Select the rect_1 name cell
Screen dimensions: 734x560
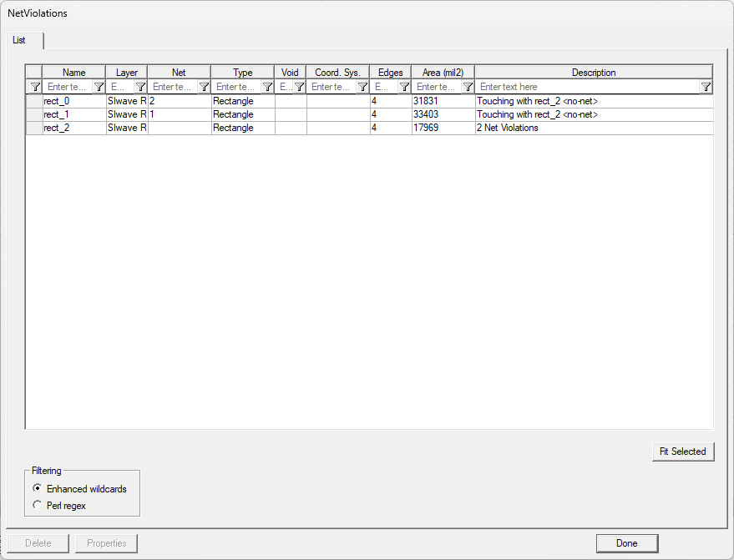[74, 114]
